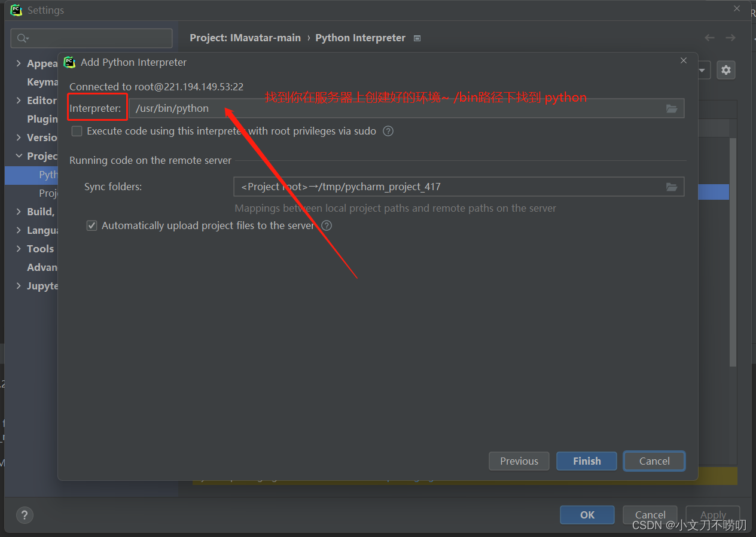Toggle automatically upload project files checkbox
This screenshot has height=537, width=756.
coord(92,225)
